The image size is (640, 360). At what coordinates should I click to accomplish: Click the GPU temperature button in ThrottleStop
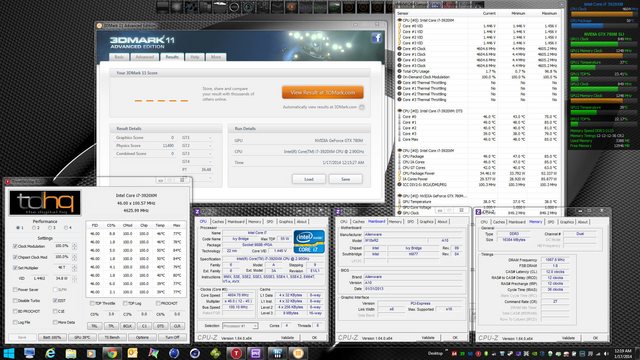click(82, 338)
